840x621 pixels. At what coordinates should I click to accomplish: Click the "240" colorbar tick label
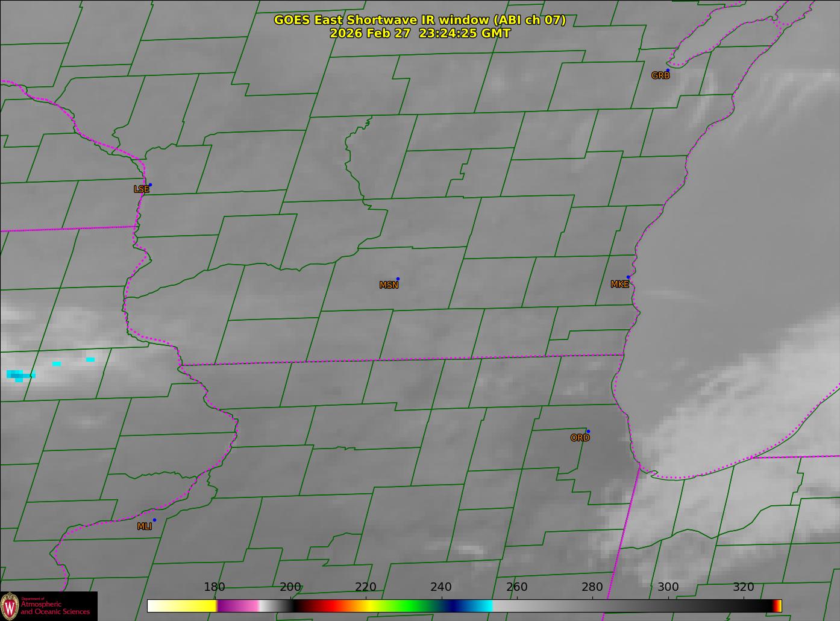point(441,587)
